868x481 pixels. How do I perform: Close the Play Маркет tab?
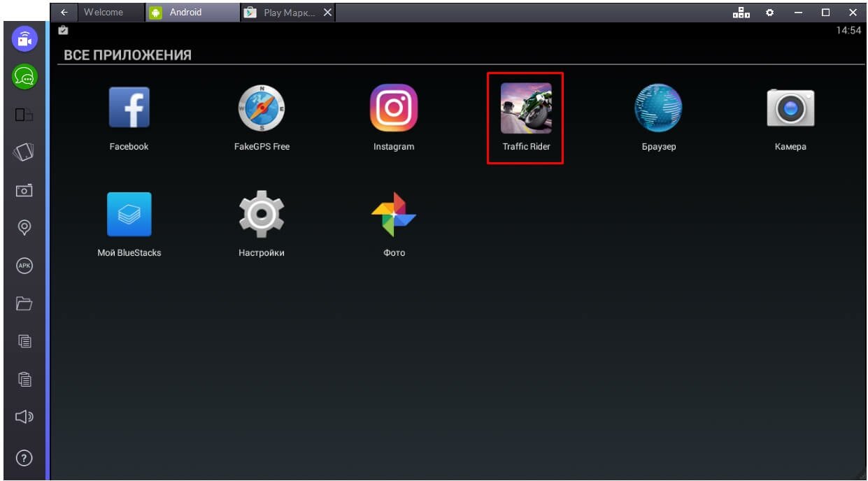327,13
